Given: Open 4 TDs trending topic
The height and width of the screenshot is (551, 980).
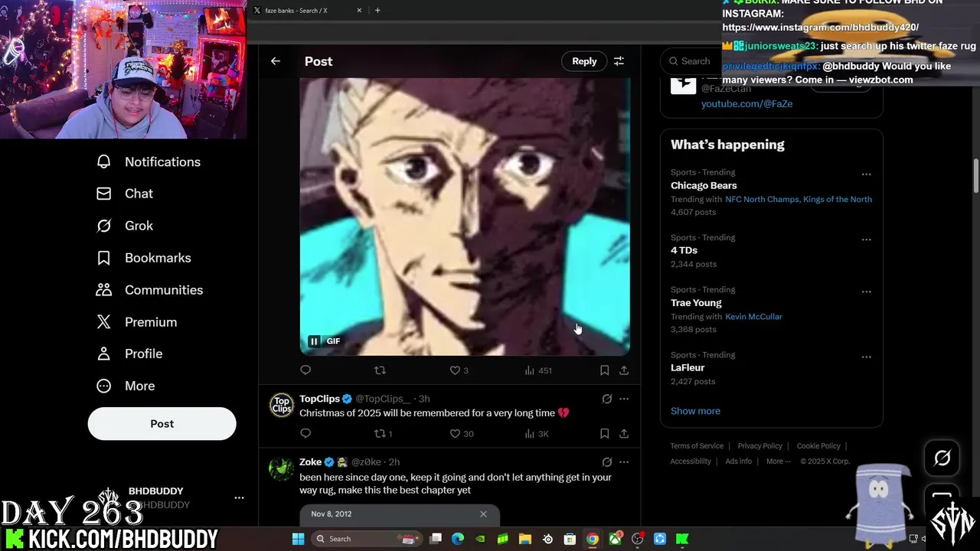Looking at the screenshot, I should point(684,250).
